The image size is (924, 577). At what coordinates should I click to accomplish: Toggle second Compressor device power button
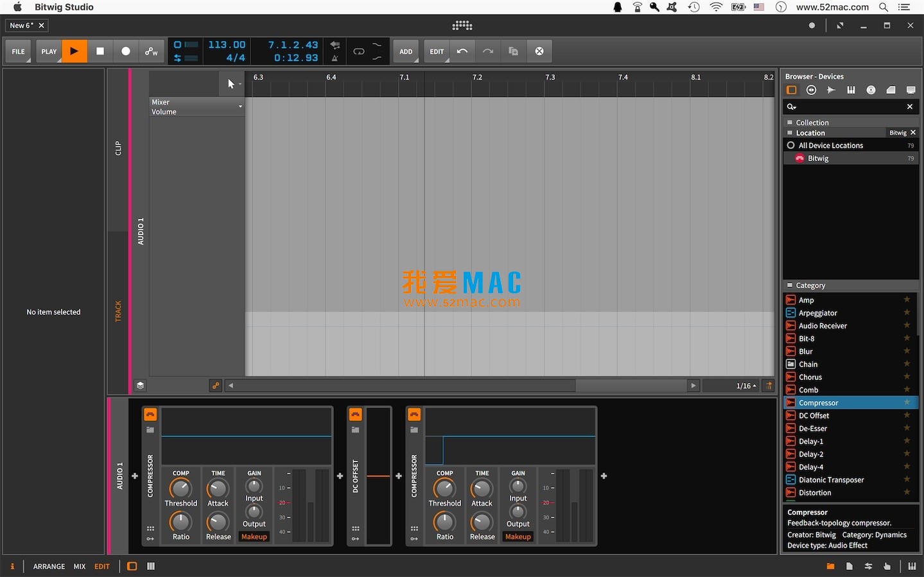point(414,415)
